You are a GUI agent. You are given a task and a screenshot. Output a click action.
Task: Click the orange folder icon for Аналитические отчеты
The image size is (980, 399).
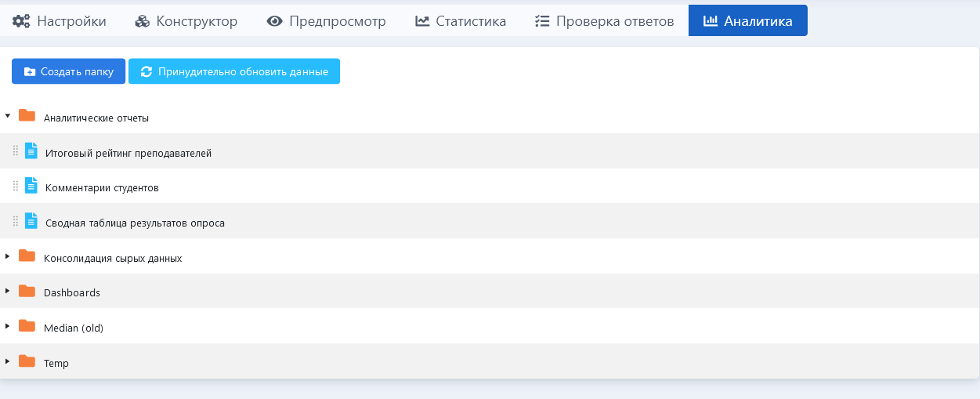(27, 116)
